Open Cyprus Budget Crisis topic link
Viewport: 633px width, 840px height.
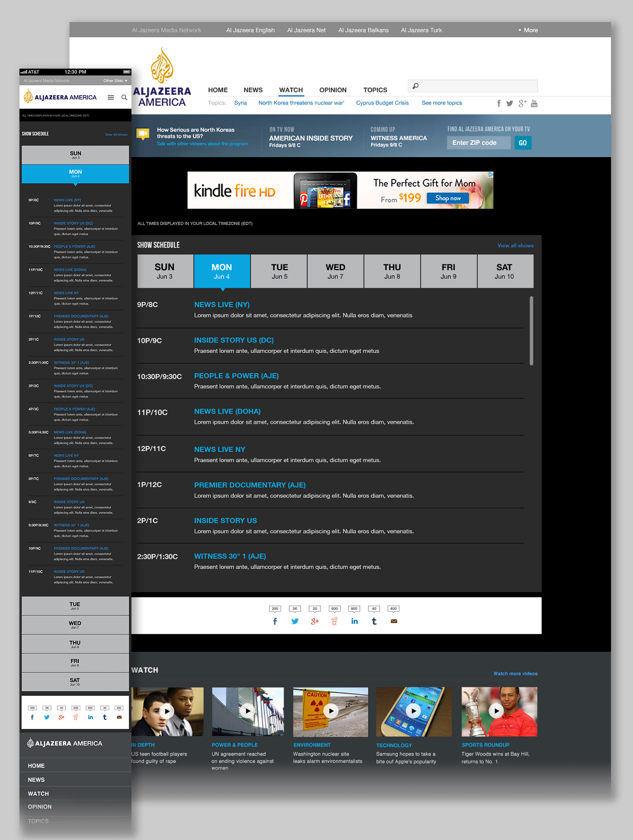pos(382,103)
